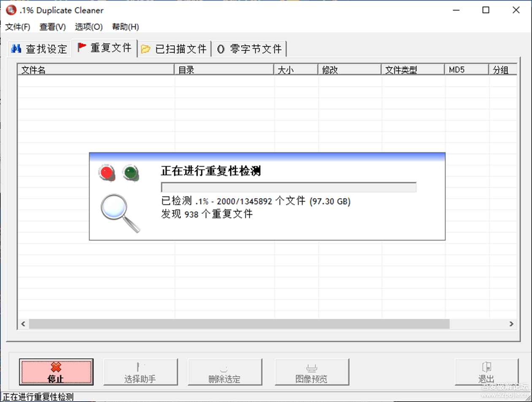Click the folder icon on 已扫描文件 tab
Viewport: 532px width, 402px height.
pos(145,49)
